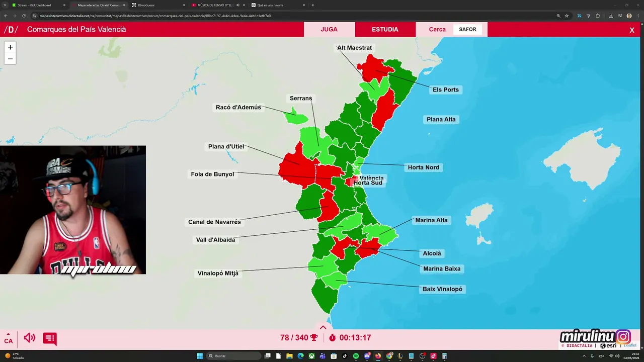Open Calculator from taskbar

(x=444, y=356)
